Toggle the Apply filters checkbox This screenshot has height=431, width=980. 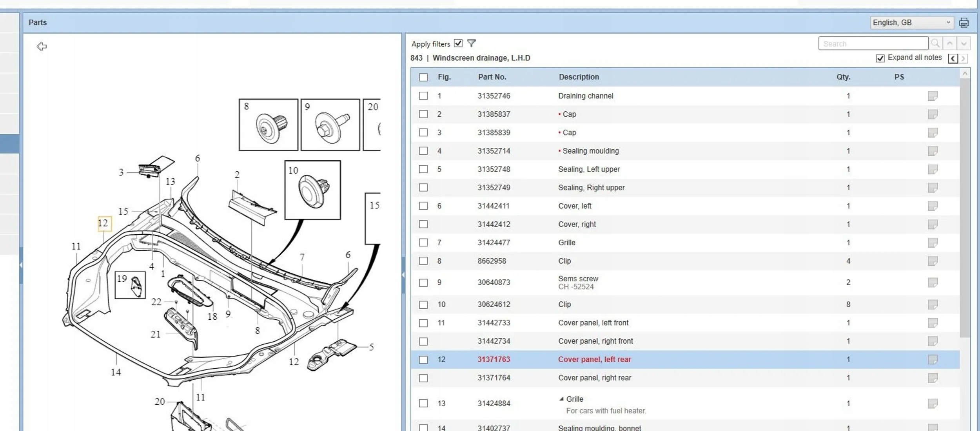[x=458, y=43]
